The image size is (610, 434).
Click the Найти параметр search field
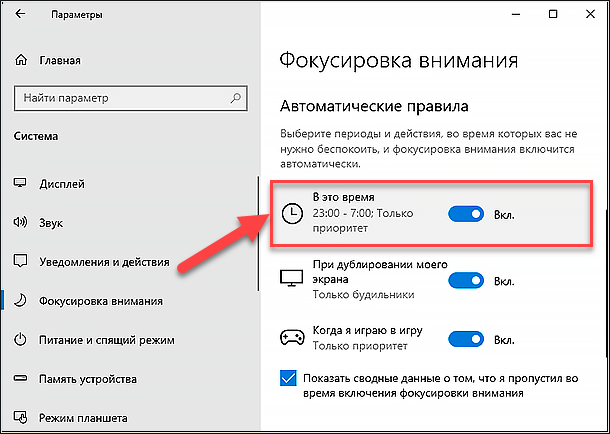coord(131,98)
